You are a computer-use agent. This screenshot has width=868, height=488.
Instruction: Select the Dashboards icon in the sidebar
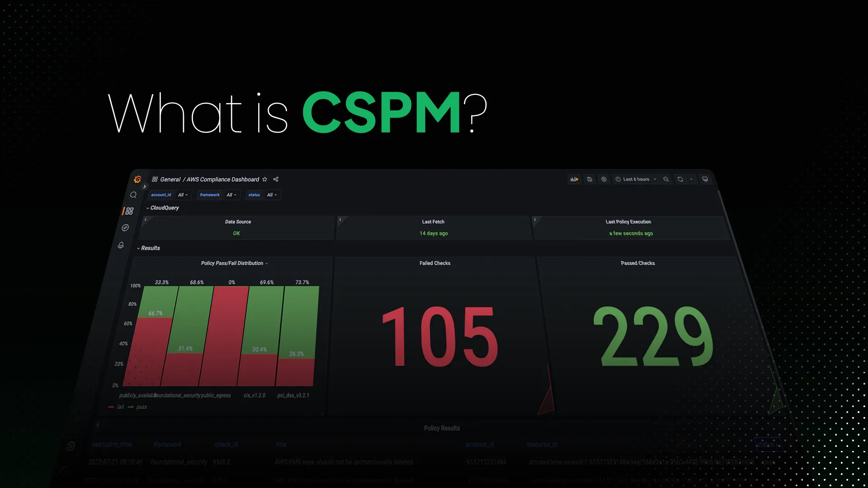130,211
